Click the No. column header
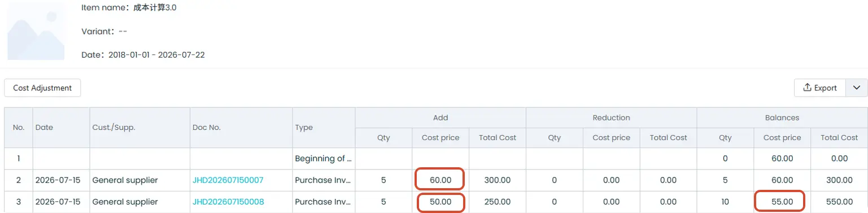The image size is (868, 213). [19, 128]
